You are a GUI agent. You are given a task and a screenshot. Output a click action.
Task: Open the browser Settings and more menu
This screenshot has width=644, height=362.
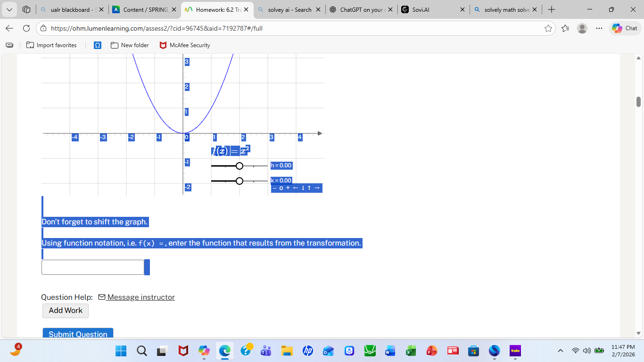(x=599, y=28)
